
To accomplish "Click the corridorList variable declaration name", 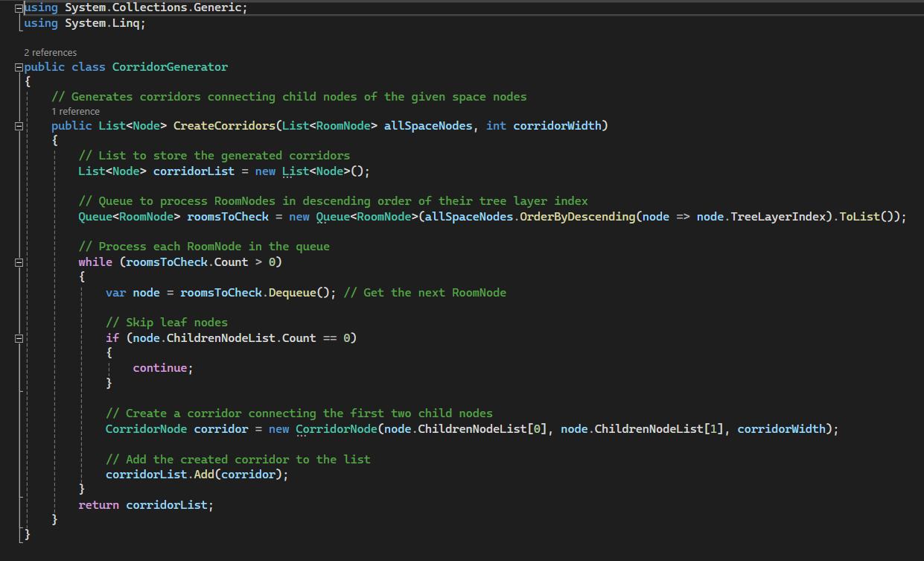I will click(194, 171).
